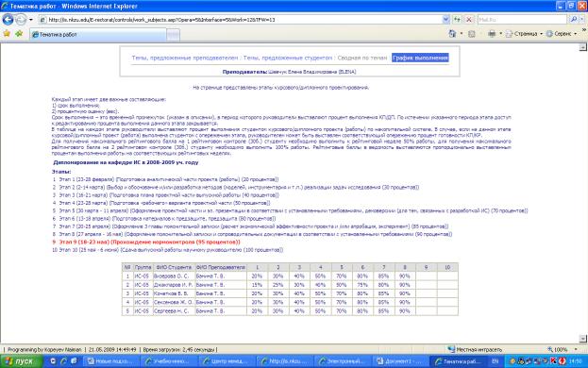588x368 pixels.
Task: Click Add to Favorites star-plus icon
Action: click(x=19, y=34)
